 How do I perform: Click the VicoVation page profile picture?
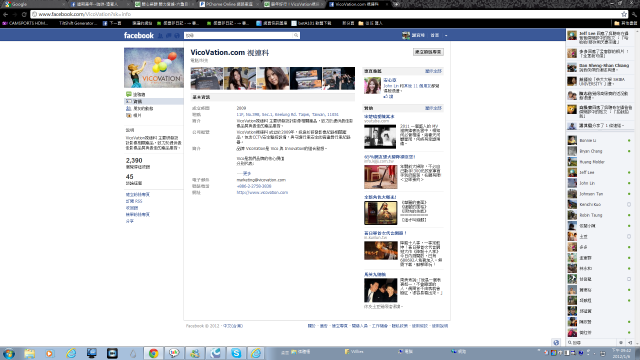pyautogui.click(x=154, y=68)
